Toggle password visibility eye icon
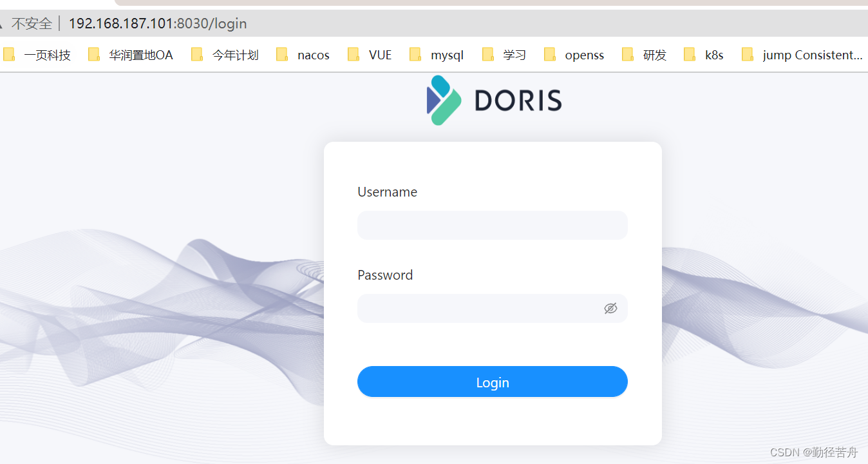 (x=610, y=308)
